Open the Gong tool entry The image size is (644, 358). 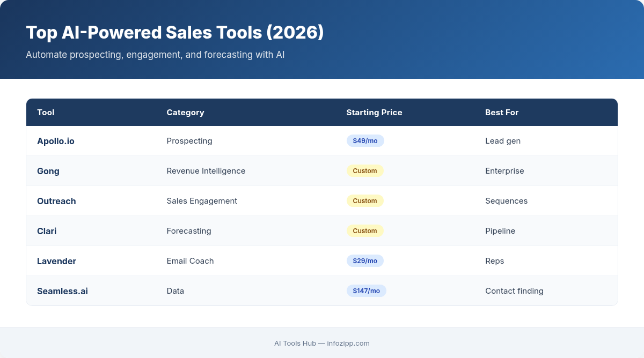tap(48, 171)
